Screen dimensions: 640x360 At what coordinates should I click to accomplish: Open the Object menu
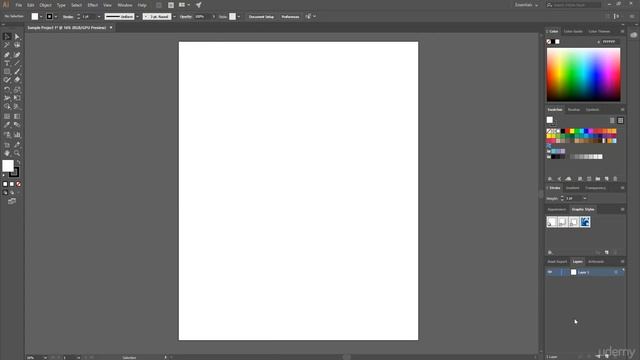click(45, 5)
